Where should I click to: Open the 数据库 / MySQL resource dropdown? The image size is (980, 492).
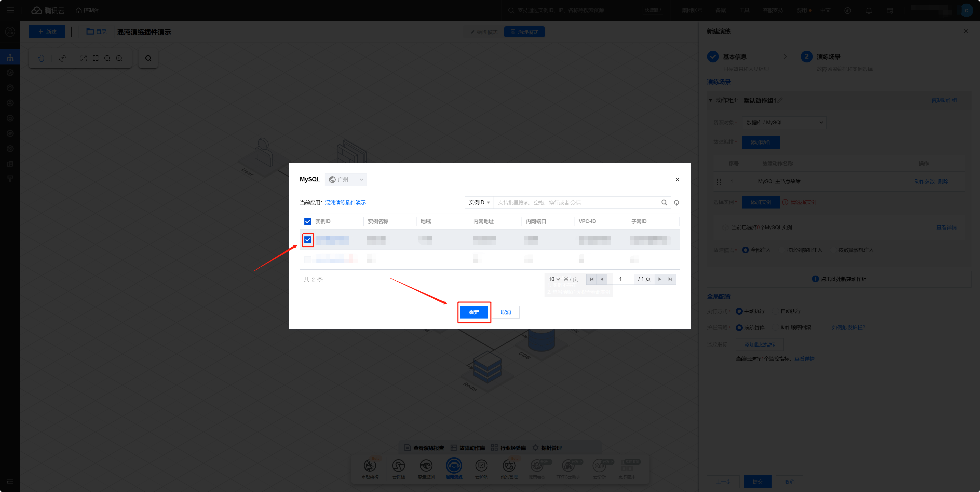click(x=784, y=123)
